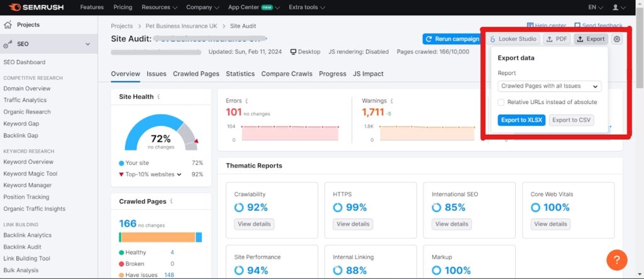Click the HTTPS percentage ring icon
The height and width of the screenshot is (279, 644).
(x=338, y=207)
